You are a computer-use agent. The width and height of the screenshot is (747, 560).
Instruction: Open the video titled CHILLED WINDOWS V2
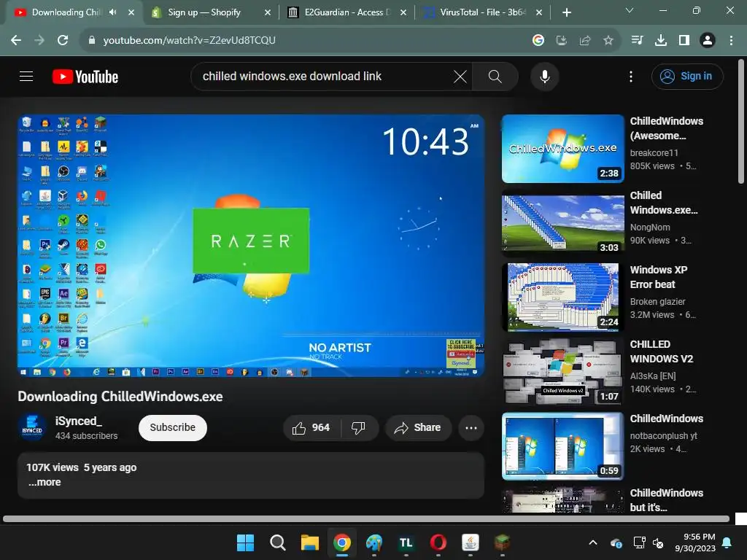click(x=661, y=351)
